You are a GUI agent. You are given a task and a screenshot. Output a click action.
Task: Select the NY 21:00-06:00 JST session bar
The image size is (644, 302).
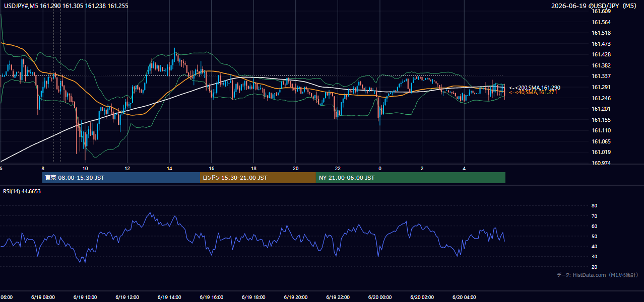tap(411, 178)
